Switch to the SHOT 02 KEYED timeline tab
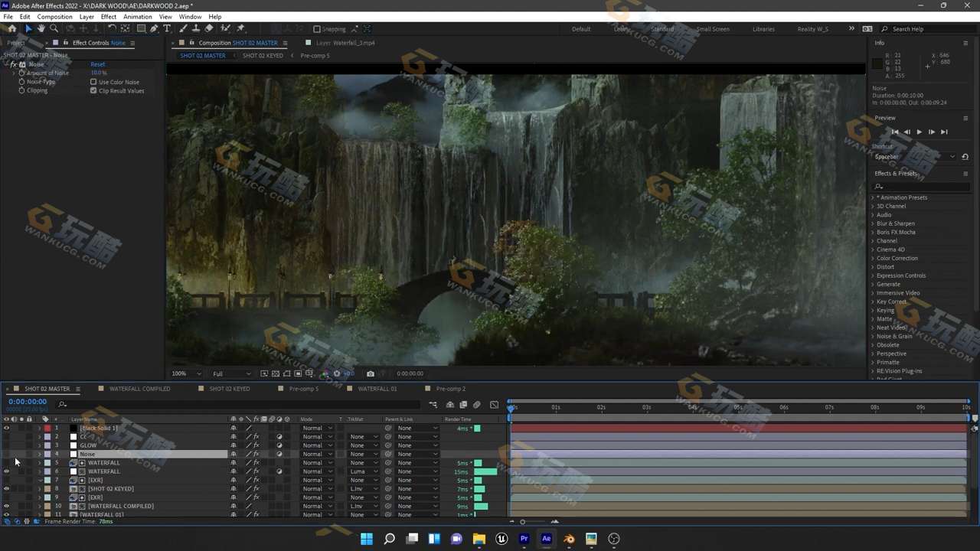The width and height of the screenshot is (980, 551). tap(230, 389)
